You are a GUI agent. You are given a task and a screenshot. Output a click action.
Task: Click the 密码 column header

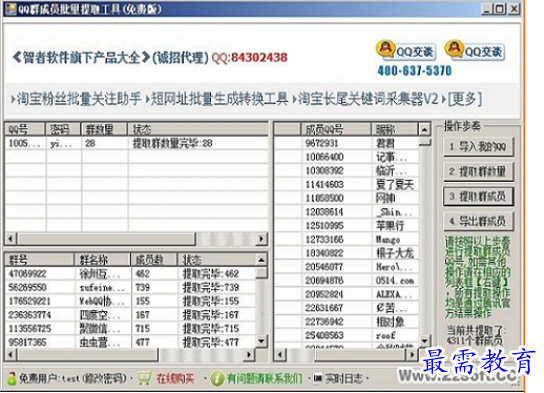coord(63,129)
